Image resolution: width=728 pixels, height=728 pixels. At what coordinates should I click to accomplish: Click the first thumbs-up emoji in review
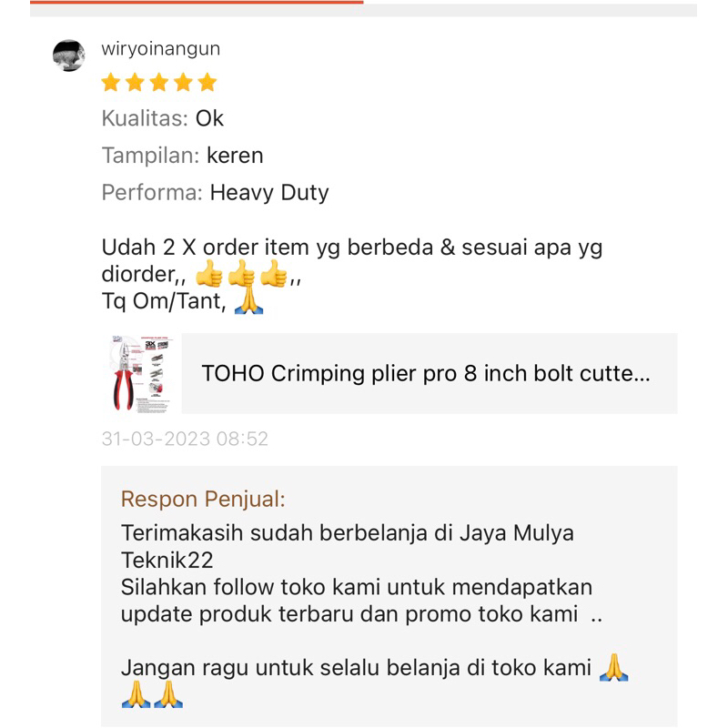tap(209, 274)
